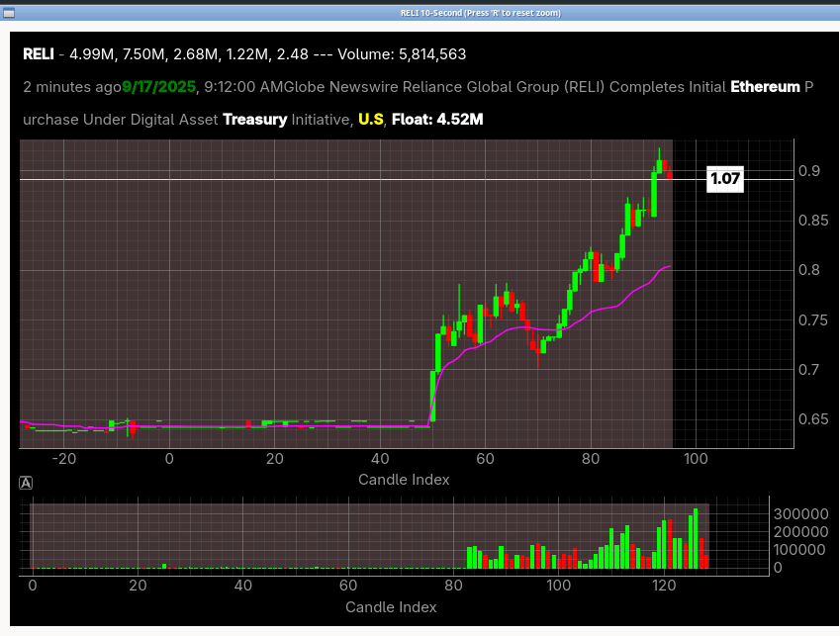Click the -20 tick on price chart x-axis
The image size is (840, 636).
pos(63,459)
